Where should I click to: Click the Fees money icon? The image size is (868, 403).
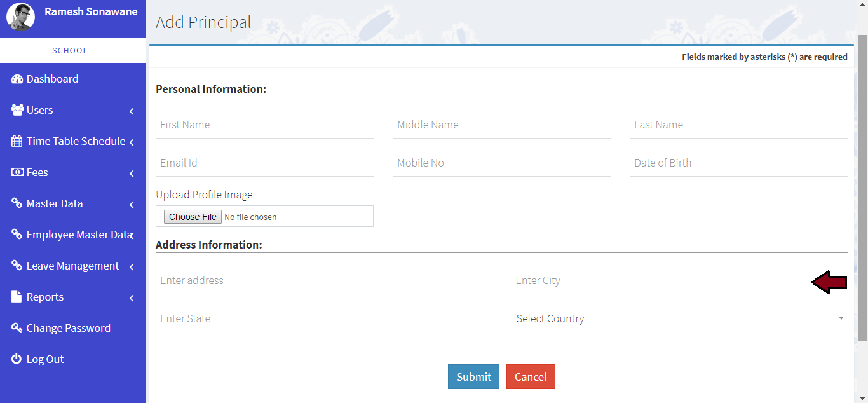(x=17, y=172)
